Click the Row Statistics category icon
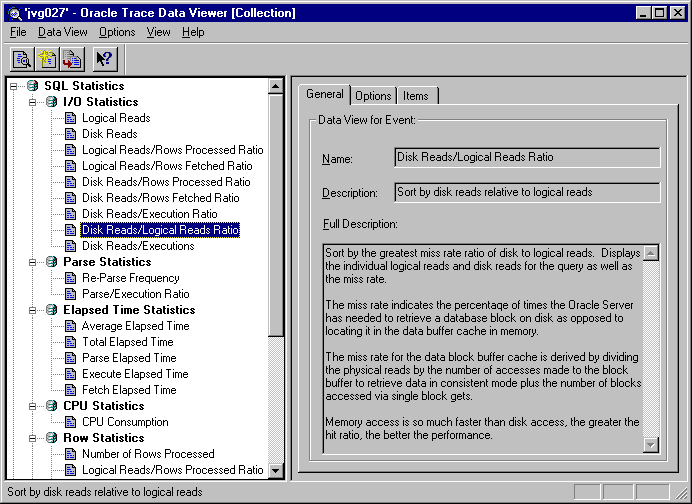This screenshot has height=504, width=692. pyautogui.click(x=52, y=438)
